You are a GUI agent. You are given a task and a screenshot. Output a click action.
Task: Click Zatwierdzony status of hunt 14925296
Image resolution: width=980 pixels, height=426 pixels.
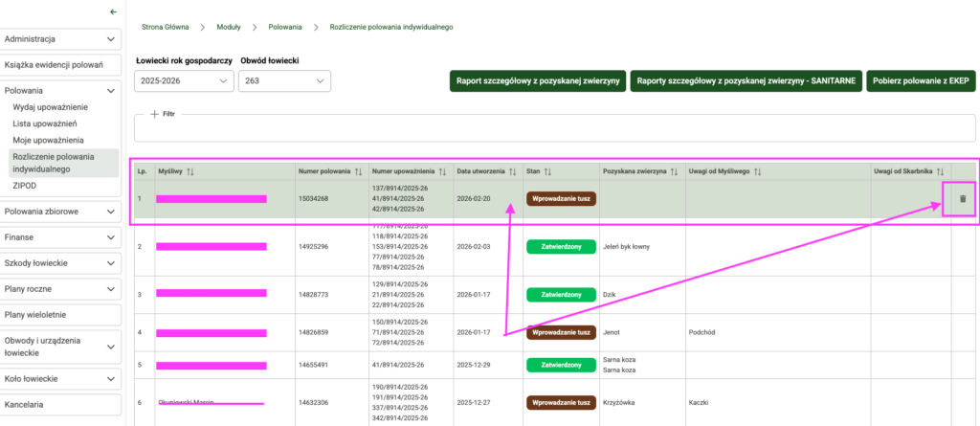[x=561, y=247]
